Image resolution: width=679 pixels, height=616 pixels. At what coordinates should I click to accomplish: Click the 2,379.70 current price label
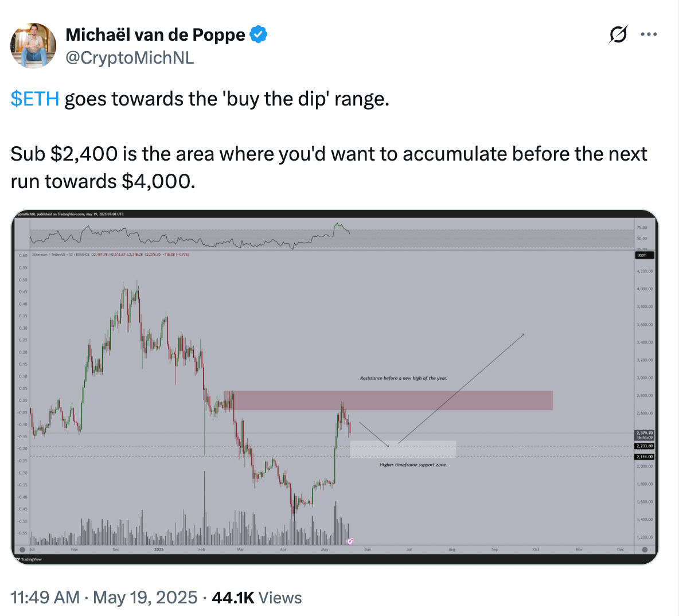click(x=644, y=435)
